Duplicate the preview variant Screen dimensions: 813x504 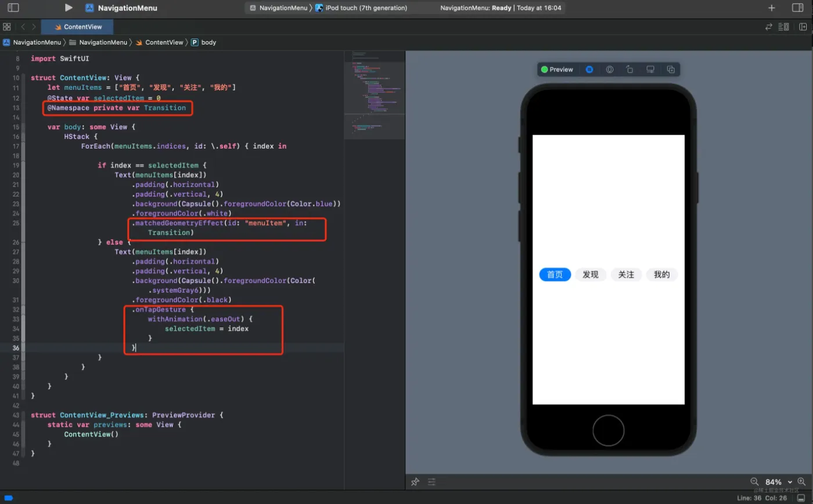pyautogui.click(x=671, y=70)
